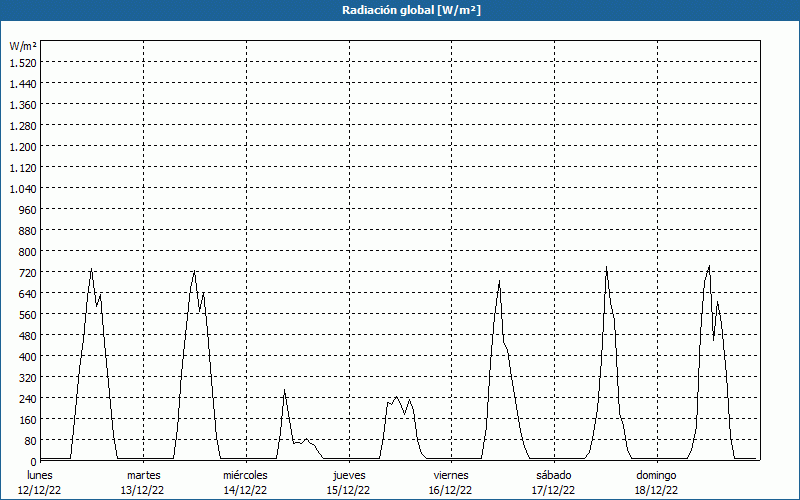Screen dimensions: 800x500
Task: Select the 320 y-axis value
Action: tap(28, 378)
